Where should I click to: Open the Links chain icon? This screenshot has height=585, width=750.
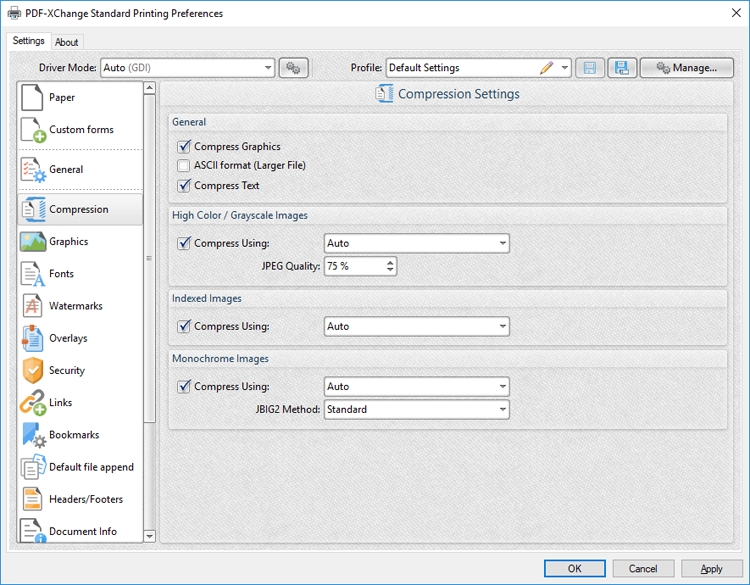point(33,403)
